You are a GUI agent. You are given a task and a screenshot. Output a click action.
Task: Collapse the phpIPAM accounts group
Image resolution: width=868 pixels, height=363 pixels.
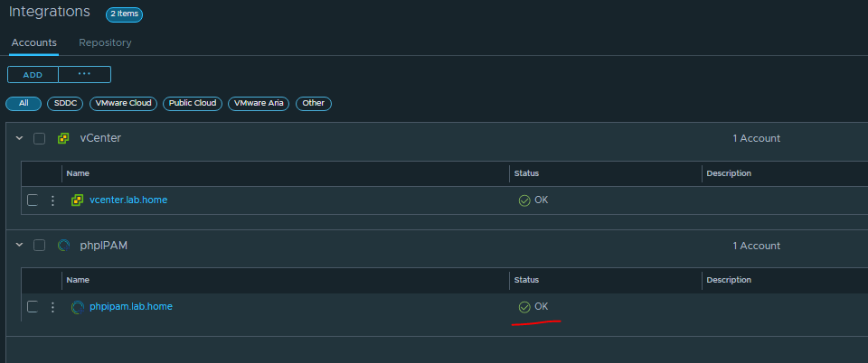[x=19, y=246]
